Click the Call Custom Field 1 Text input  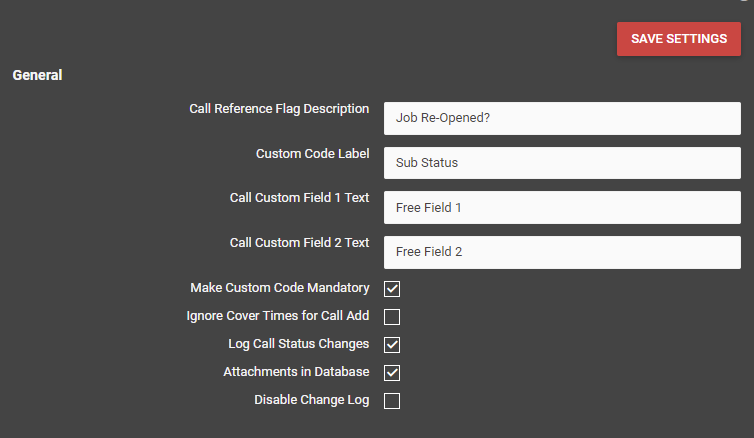(x=562, y=207)
